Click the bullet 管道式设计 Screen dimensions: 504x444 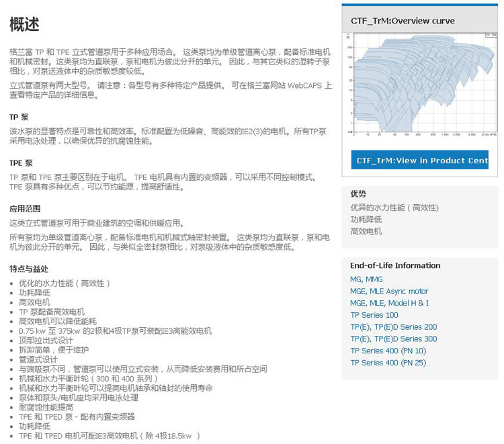click(38, 359)
